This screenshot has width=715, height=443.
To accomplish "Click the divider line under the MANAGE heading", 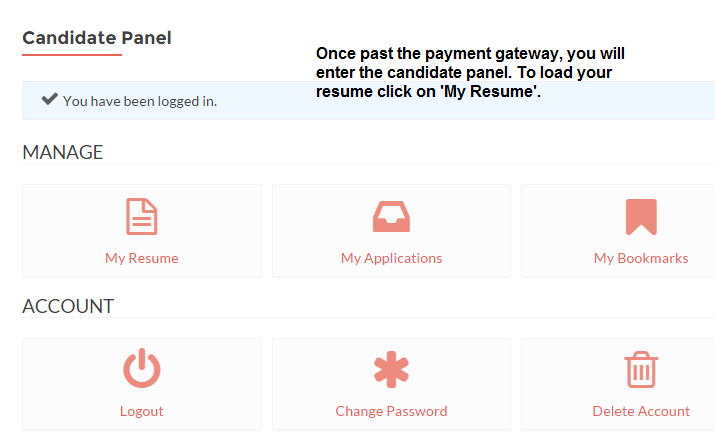I will 368,163.
